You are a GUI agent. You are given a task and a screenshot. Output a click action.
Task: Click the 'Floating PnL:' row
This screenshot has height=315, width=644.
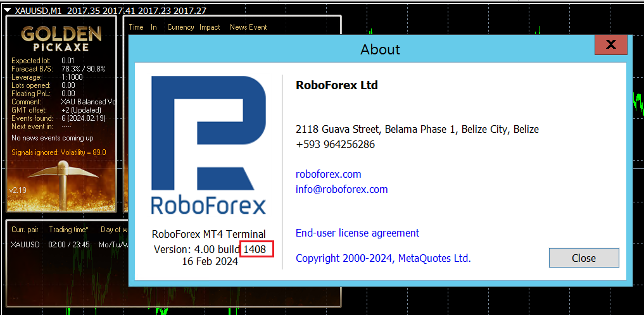(43, 94)
